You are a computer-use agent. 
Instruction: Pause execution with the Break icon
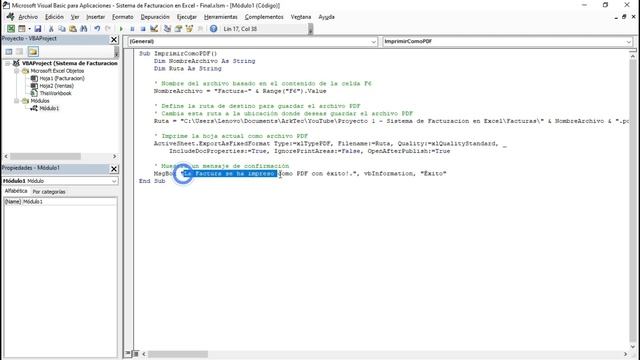[132, 29]
